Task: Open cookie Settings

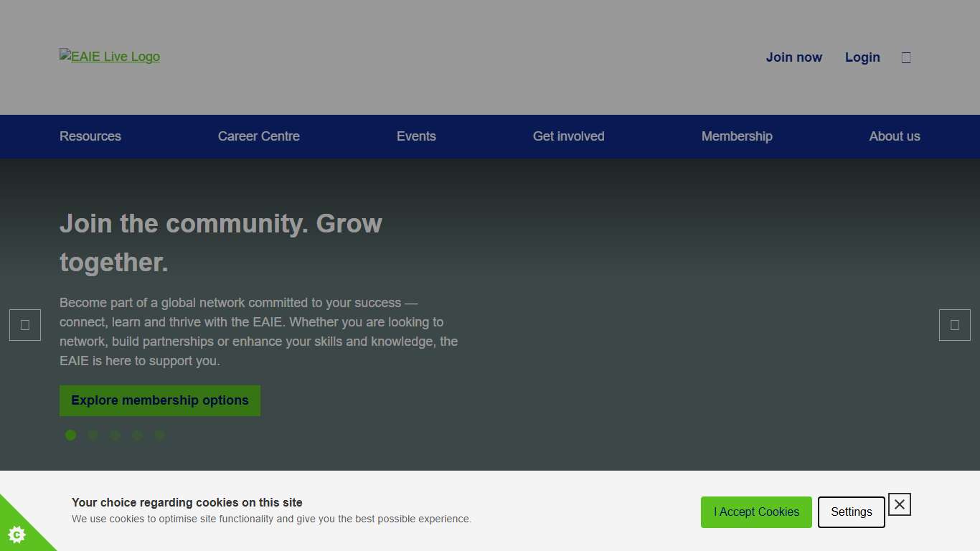Action: 851,512
